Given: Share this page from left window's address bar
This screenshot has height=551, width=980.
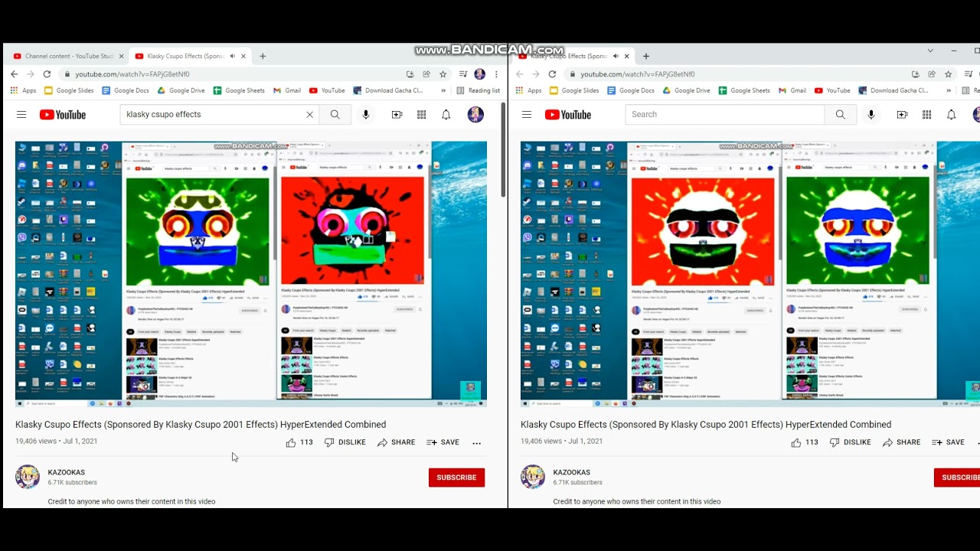Looking at the screenshot, I should (x=426, y=74).
